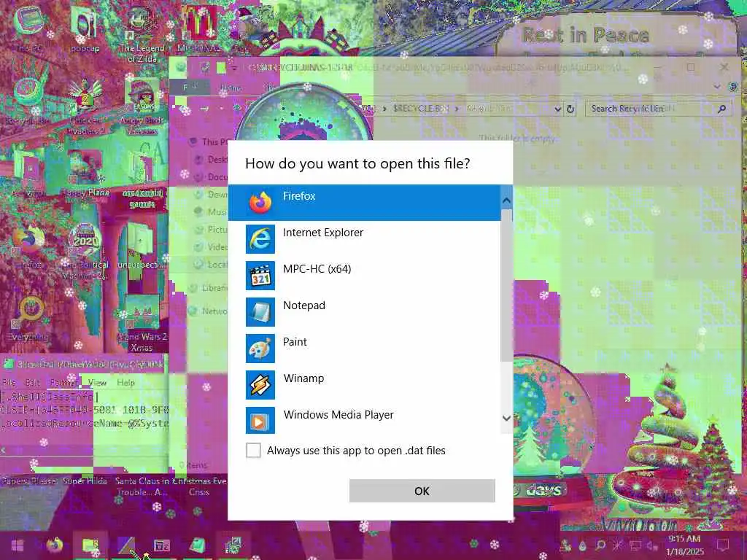Click the Explorer address bar refresh button
The image size is (747, 560).
click(x=570, y=109)
